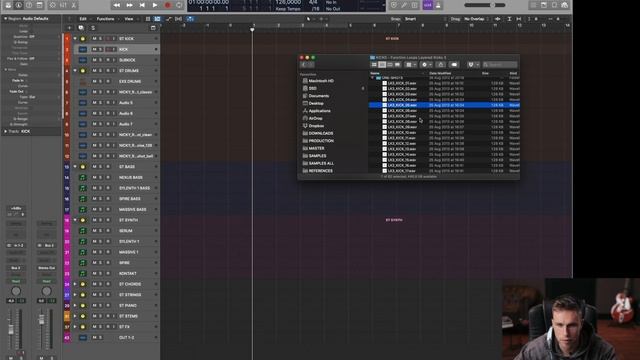Screen dimensions: 640x360
Task: Collapse the ST BASS track stack
Action: pyautogui.click(x=75, y=167)
